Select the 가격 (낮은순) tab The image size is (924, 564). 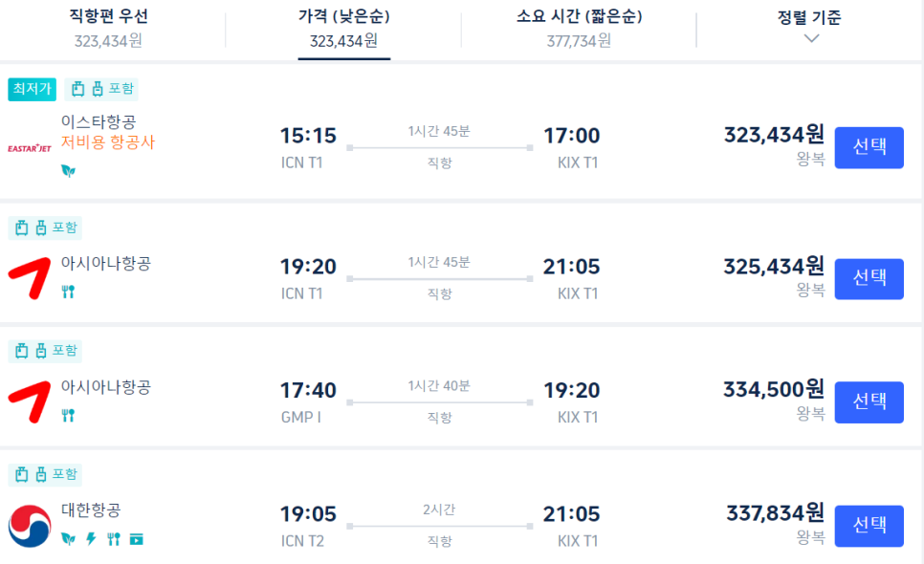click(343, 29)
